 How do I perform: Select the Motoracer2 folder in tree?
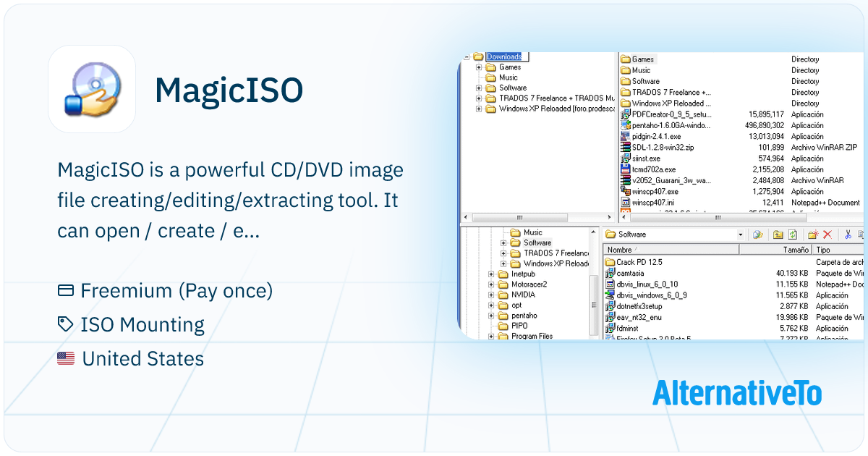tap(528, 284)
